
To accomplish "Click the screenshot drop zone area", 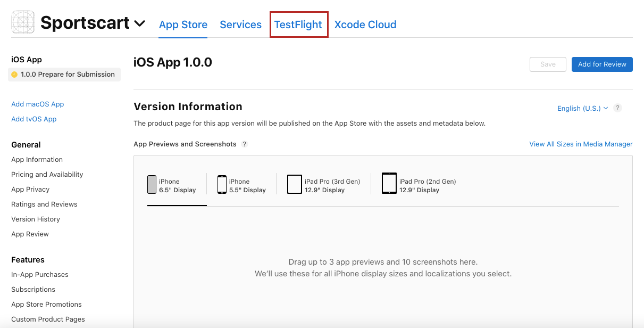I will (x=383, y=268).
